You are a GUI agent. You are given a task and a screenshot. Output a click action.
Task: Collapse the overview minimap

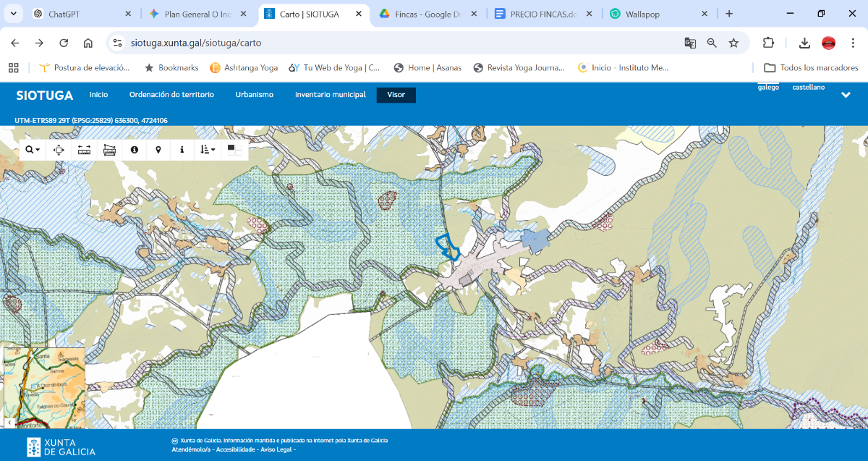(10, 423)
